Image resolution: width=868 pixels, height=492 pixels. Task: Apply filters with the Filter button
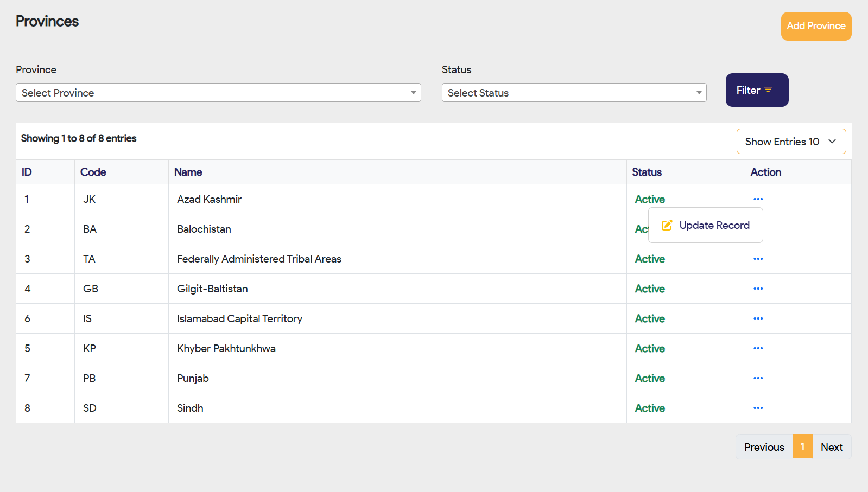click(x=757, y=90)
